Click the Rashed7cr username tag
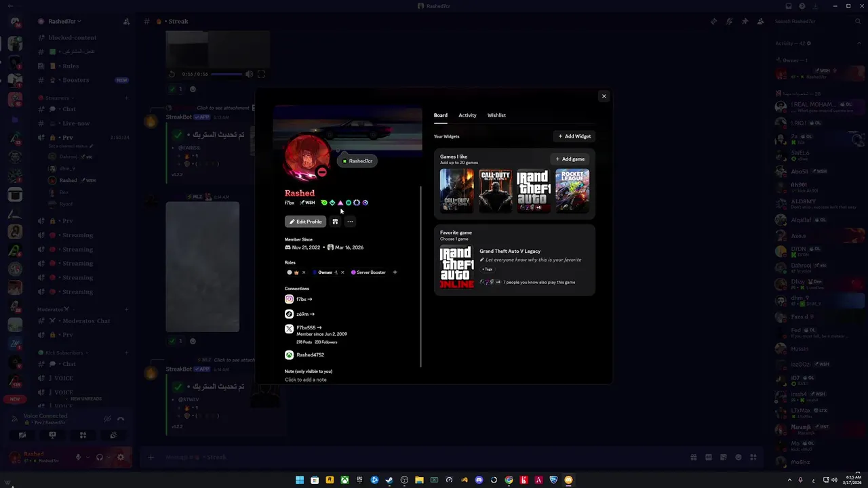The width and height of the screenshot is (868, 488). (x=357, y=161)
